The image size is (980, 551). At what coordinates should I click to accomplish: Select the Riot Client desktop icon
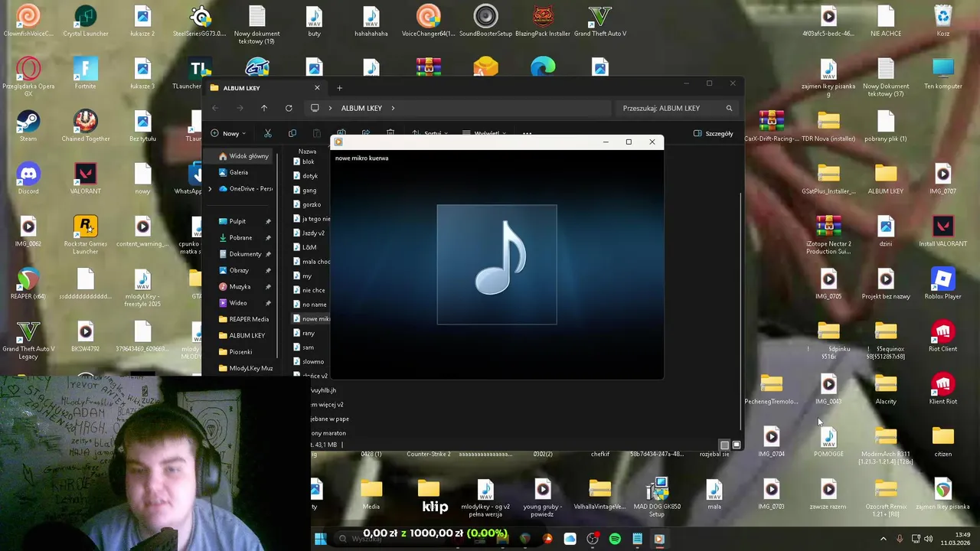[x=942, y=336]
